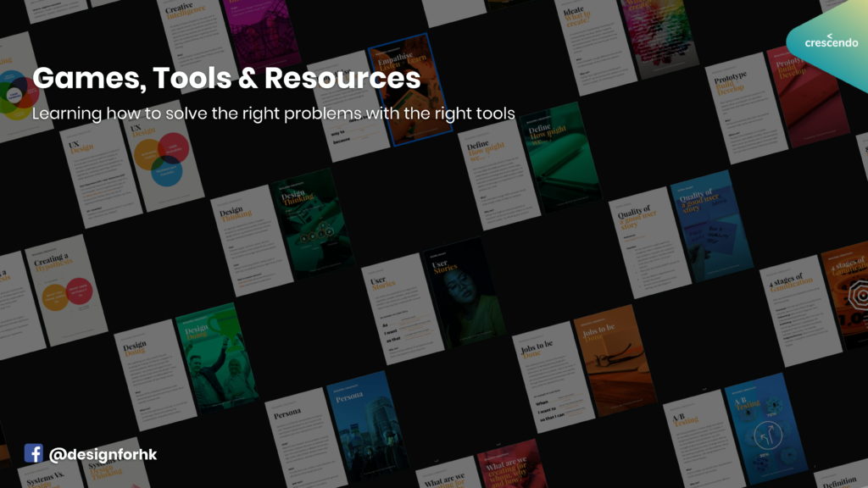Open the blue-outlined Empathise card

coord(410,90)
